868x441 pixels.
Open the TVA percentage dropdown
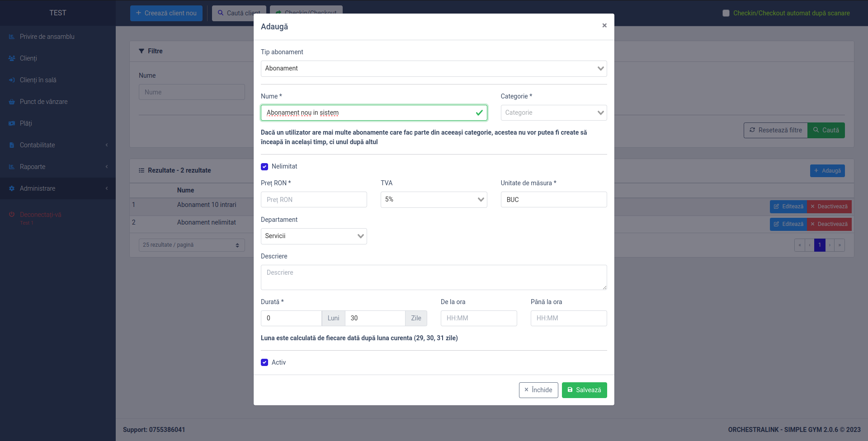[x=434, y=200]
